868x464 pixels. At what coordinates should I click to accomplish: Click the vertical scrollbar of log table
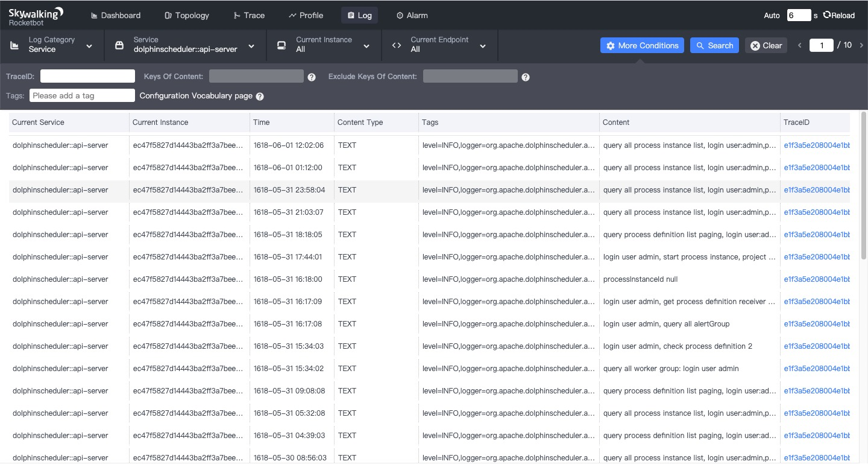pyautogui.click(x=864, y=186)
